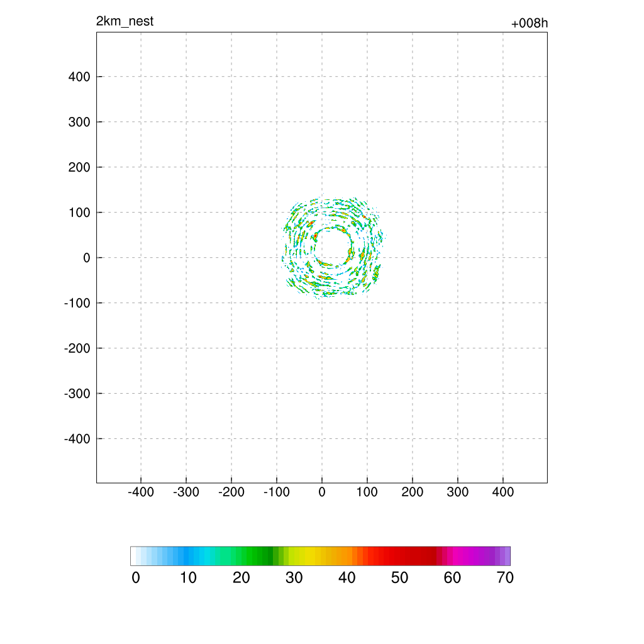Click the x-axis tick label "400"

pos(503,492)
